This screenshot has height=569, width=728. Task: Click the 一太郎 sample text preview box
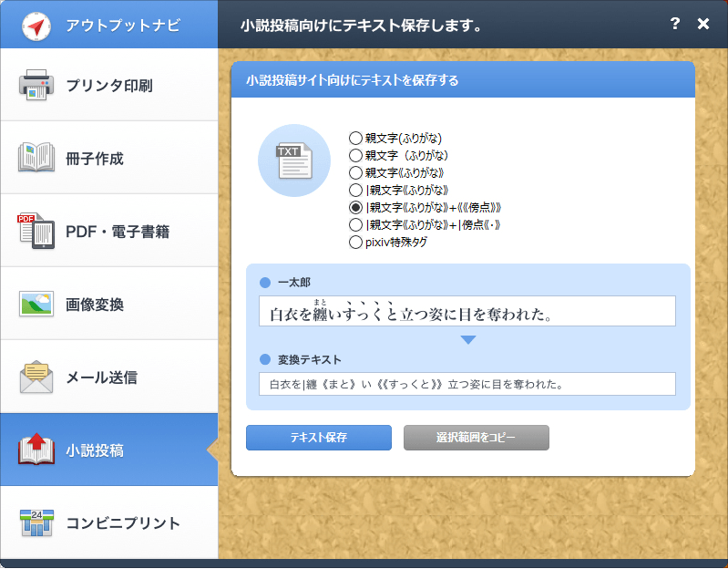coord(467,312)
